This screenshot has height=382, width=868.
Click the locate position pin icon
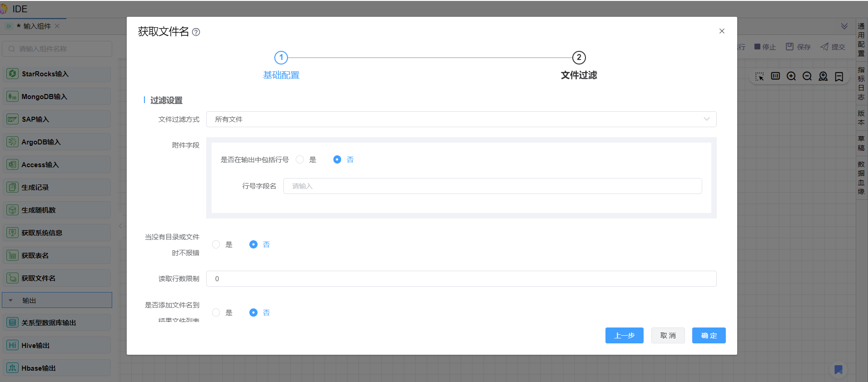(823, 76)
